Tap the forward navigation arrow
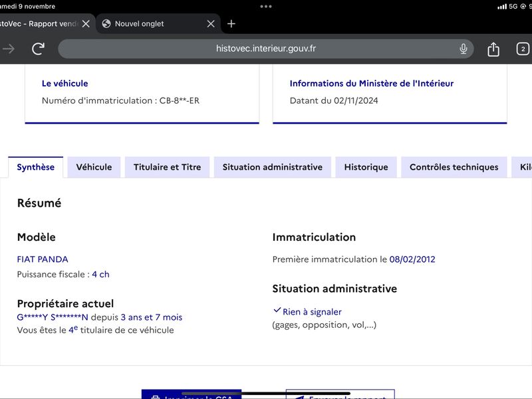Screen dimensions: 532x399 9,49
